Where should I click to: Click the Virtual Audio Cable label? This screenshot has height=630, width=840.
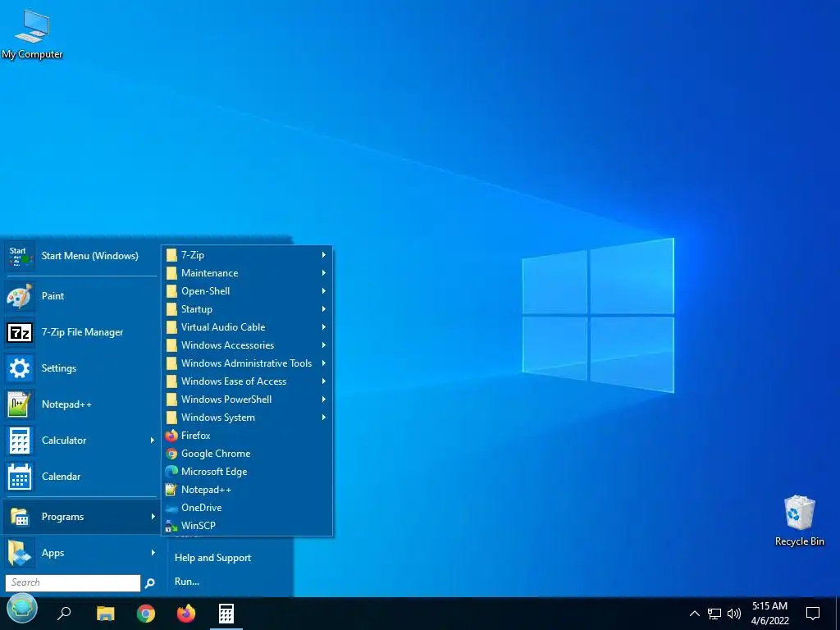point(223,327)
